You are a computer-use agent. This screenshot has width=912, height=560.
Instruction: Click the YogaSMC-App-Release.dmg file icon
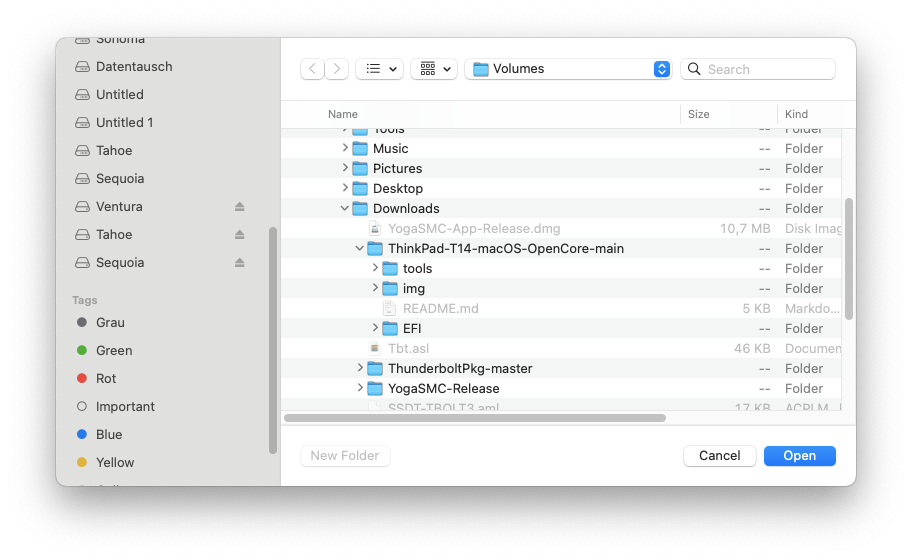point(376,229)
